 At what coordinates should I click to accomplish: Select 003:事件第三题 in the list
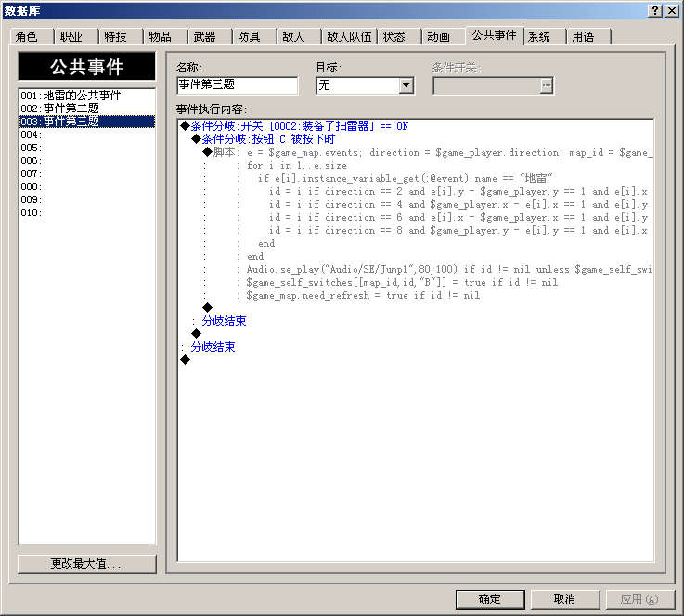pos(87,122)
